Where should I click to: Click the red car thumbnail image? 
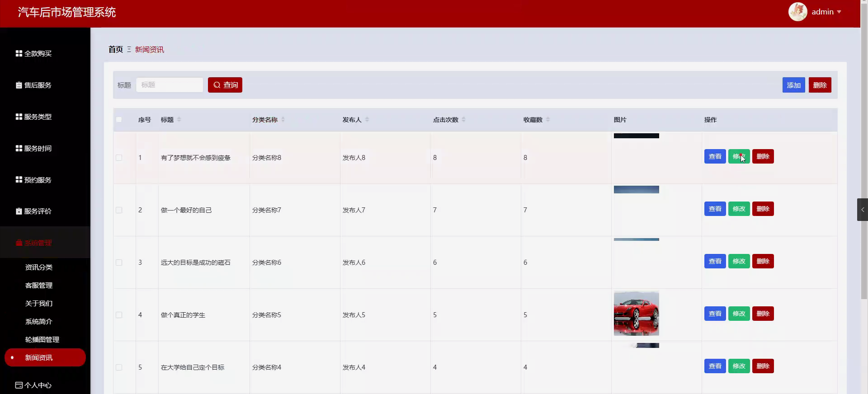[636, 314]
